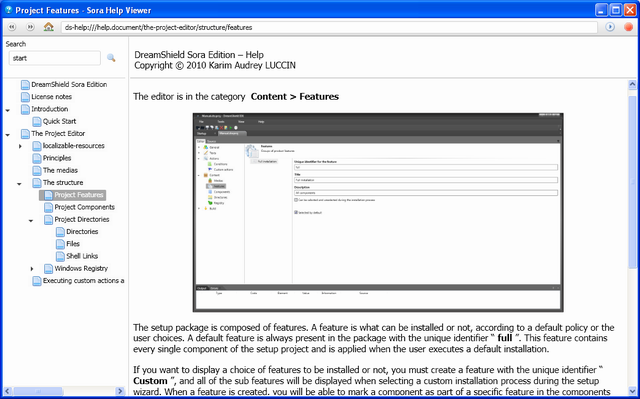This screenshot has height=399, width=640.
Task: Open Executing custom actions topic
Action: point(83,280)
